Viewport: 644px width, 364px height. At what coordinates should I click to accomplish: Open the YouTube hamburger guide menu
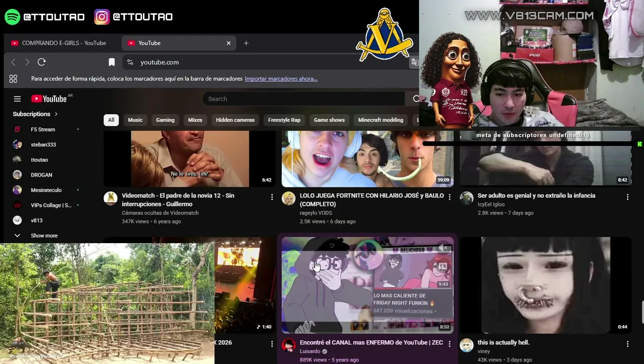(17, 99)
